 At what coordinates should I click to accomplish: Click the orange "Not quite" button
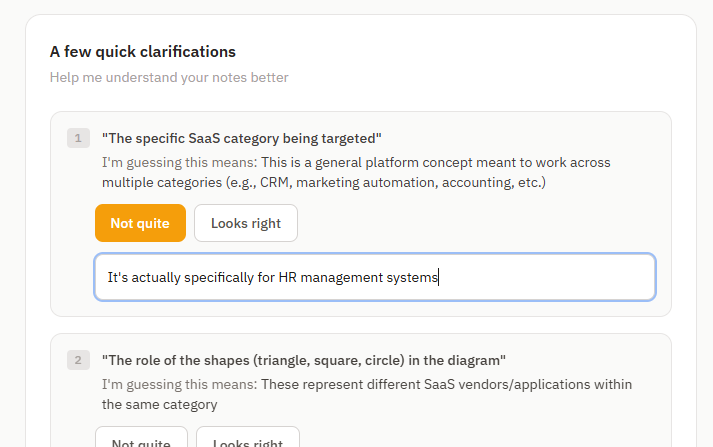pos(140,223)
